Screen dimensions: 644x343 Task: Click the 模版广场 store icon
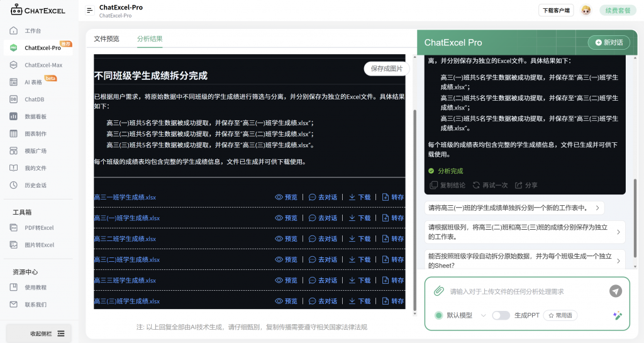14,151
